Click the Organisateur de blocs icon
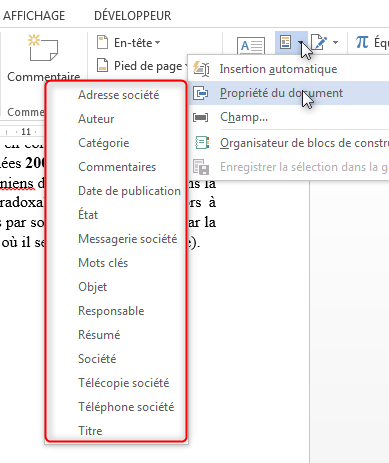389x463 pixels. click(x=202, y=143)
